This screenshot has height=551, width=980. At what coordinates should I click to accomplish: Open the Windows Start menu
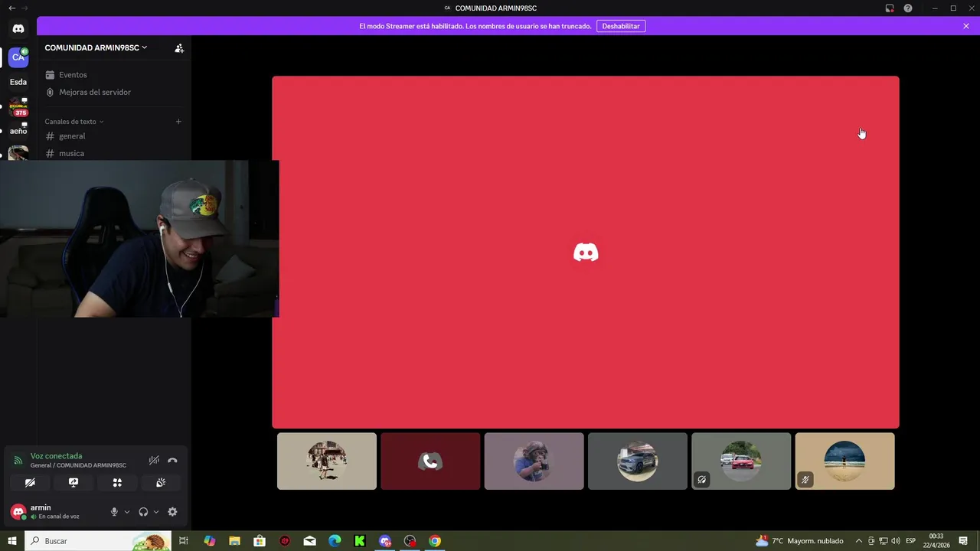(12, 541)
